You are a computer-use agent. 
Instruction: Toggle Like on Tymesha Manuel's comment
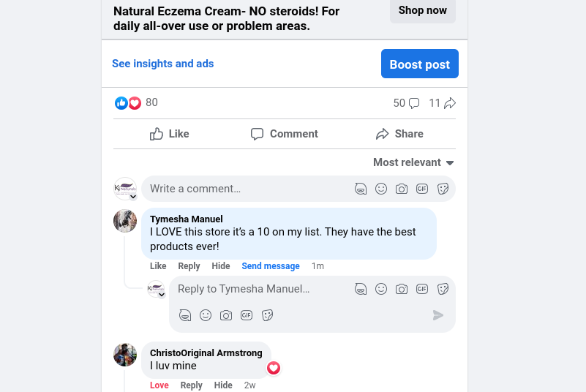coord(158,266)
